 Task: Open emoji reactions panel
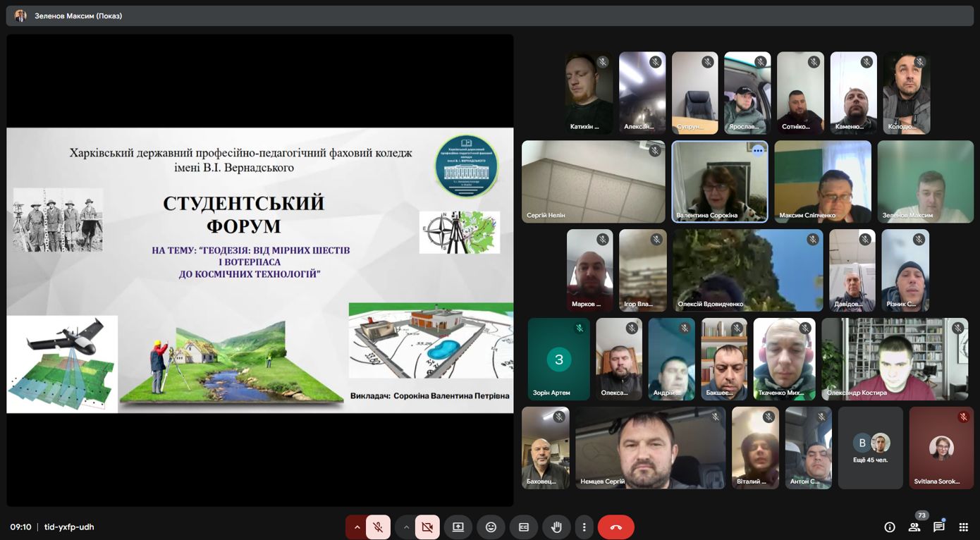tap(491, 527)
